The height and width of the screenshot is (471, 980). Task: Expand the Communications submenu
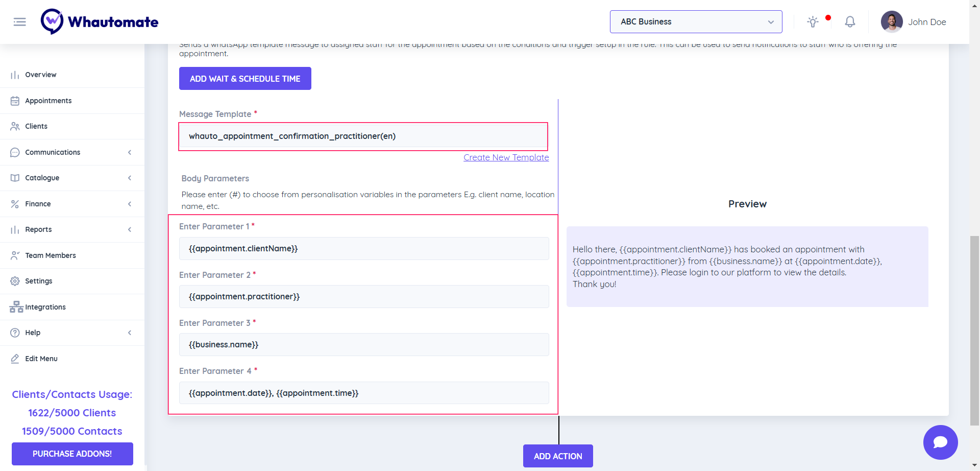point(130,152)
